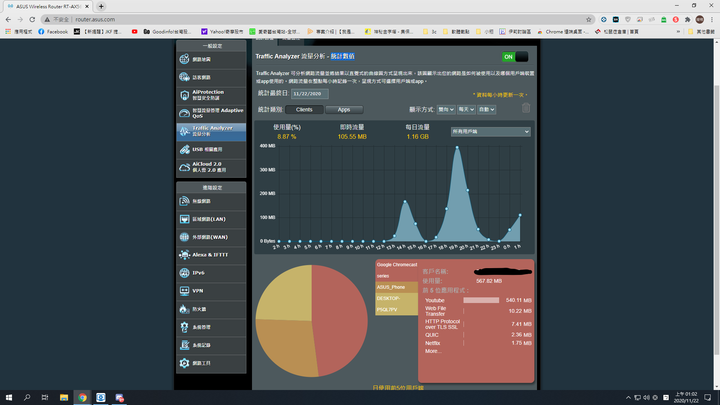The image size is (720, 405).
Task: Open the taskbar search icon
Action: click(x=27, y=397)
